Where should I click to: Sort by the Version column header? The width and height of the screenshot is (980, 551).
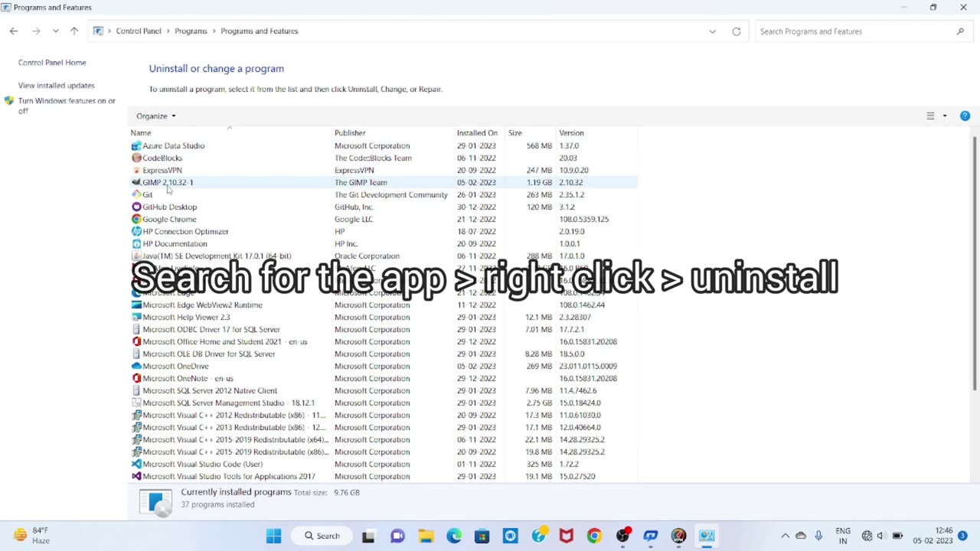[596, 133]
